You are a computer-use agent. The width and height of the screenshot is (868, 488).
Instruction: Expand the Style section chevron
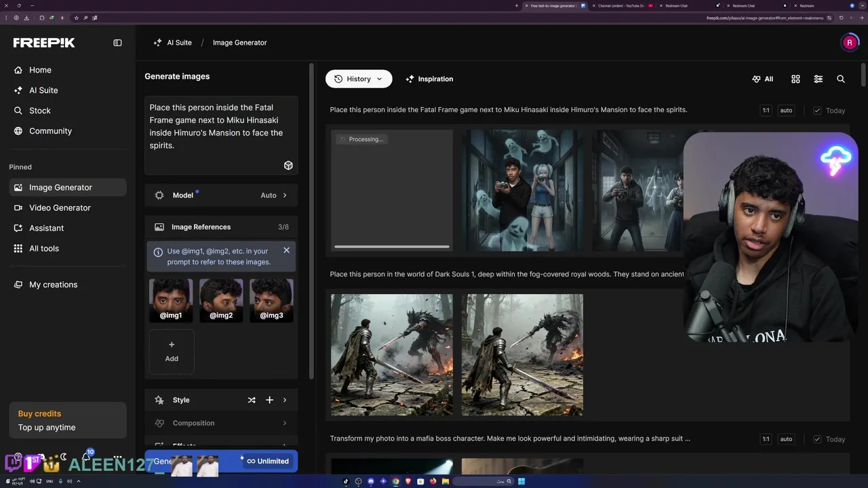click(x=285, y=400)
